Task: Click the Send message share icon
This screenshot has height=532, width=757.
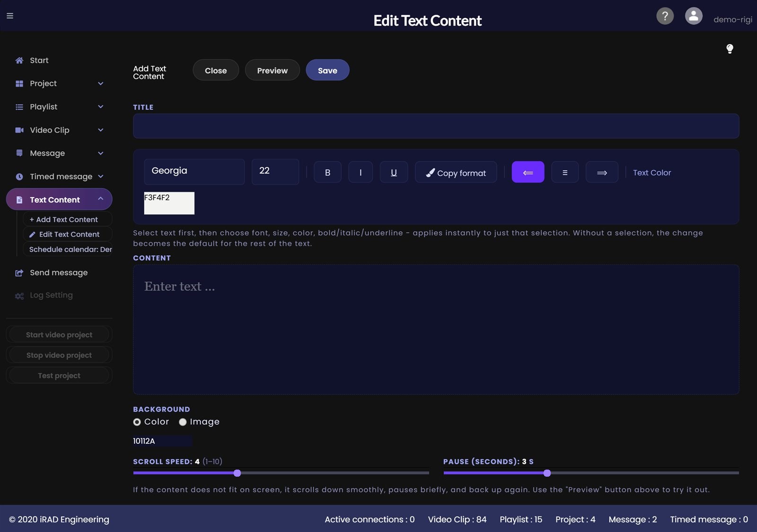Action: (19, 273)
